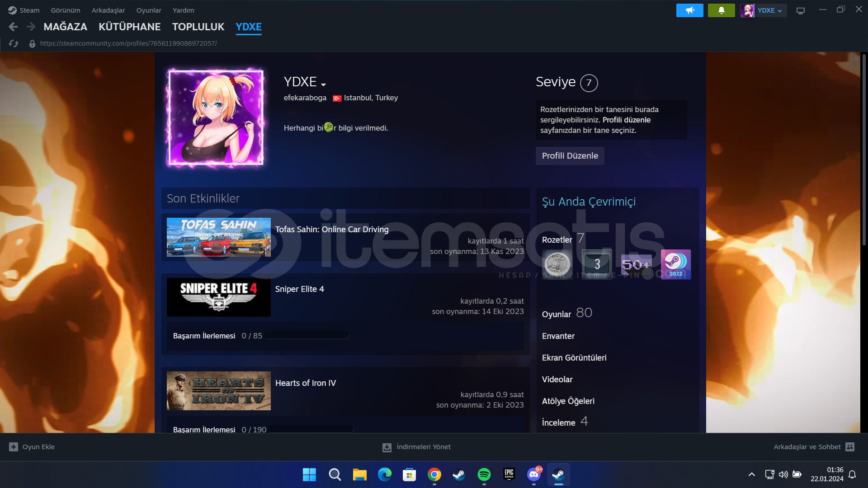The image size is (868, 488).
Task: Show hidden system tray icons chevron
Action: (751, 474)
